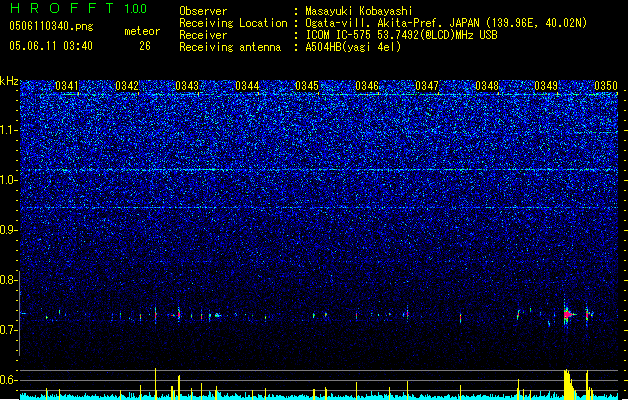Click observer name Masayuki Kobayashi

pos(359,11)
